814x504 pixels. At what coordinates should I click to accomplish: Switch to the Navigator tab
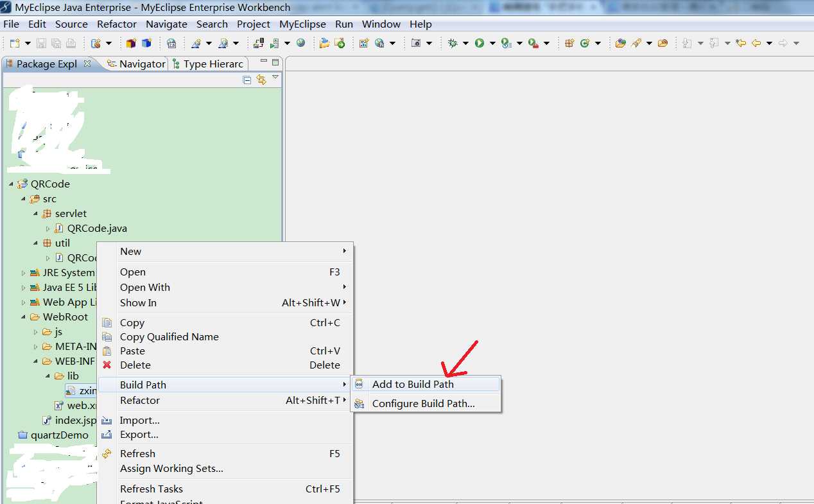point(136,64)
